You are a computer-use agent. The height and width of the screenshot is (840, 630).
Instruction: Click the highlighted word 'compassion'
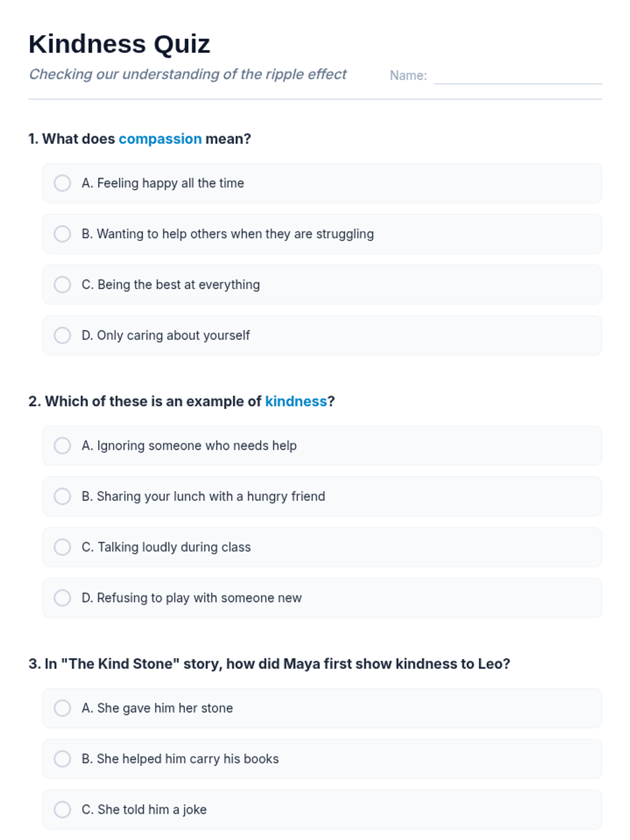[x=160, y=139]
